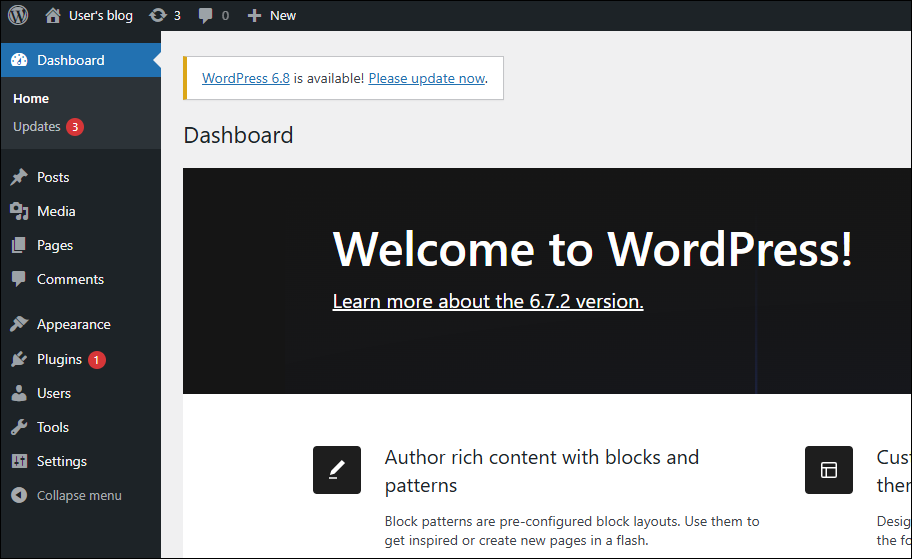Click the Dashboard page heading
Screen dimensions: 912x559
click(238, 136)
